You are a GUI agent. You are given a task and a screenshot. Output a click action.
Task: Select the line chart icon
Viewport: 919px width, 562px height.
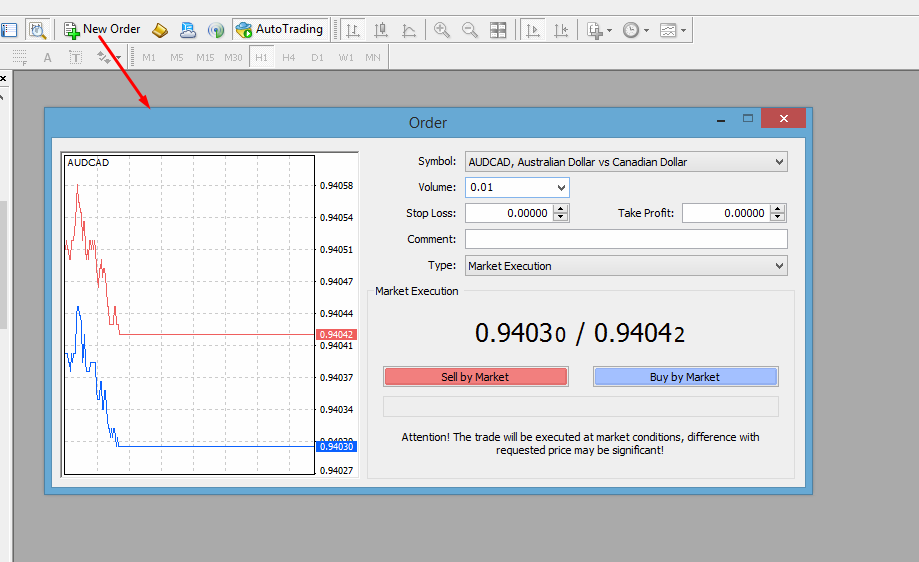coord(409,30)
